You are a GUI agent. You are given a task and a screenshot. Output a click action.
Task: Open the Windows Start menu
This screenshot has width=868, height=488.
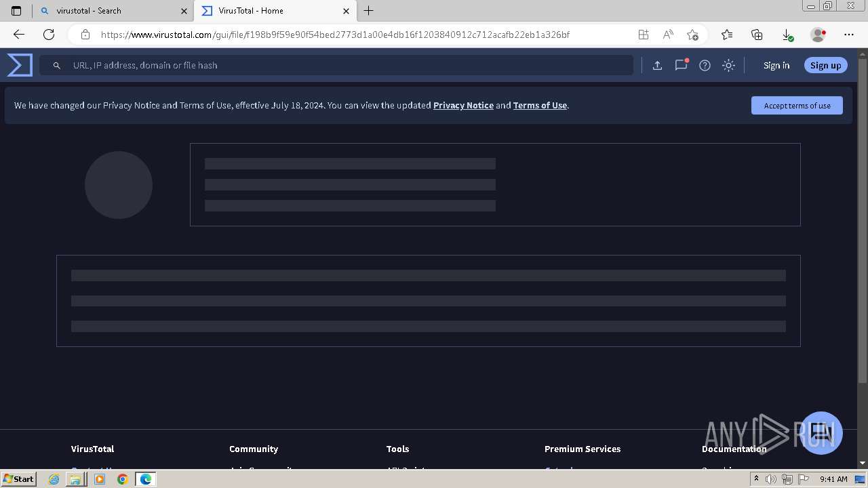pos(19,479)
